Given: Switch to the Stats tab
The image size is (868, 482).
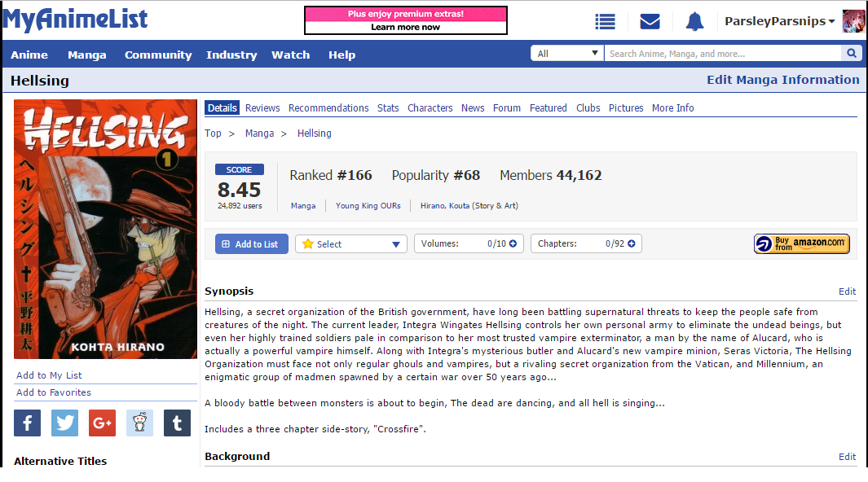Looking at the screenshot, I should pos(388,107).
